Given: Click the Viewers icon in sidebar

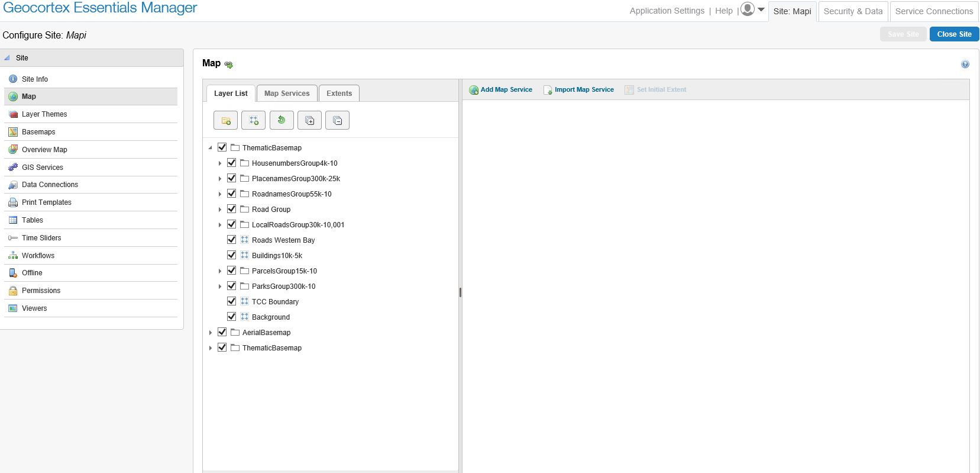Looking at the screenshot, I should (13, 308).
